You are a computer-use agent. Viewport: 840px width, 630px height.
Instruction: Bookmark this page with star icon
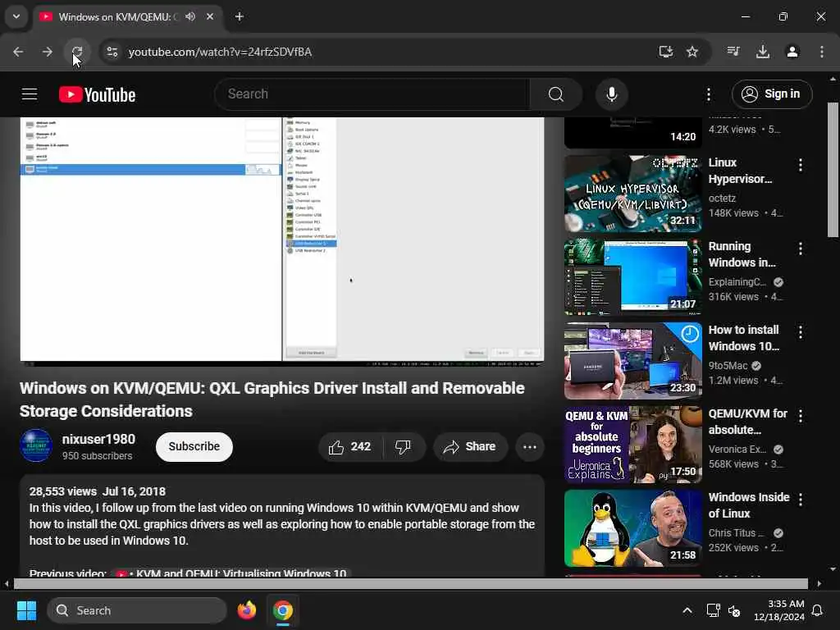692,52
